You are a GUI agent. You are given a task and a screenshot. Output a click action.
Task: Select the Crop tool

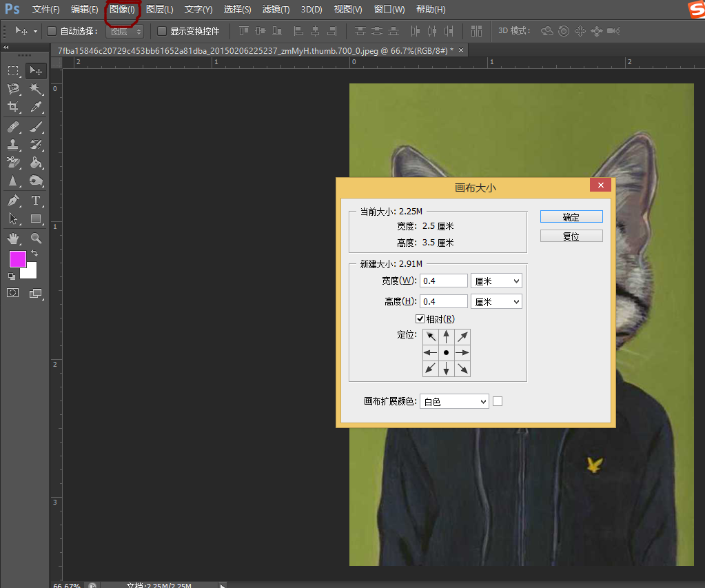13,107
